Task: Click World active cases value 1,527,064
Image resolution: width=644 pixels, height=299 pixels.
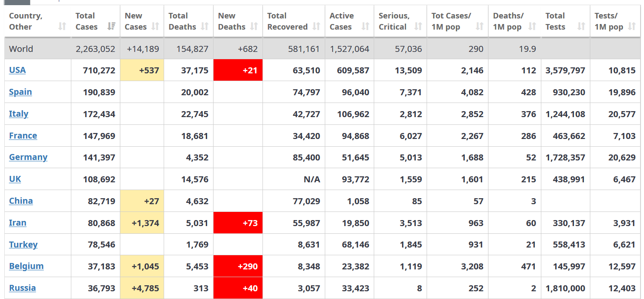Action: coord(350,49)
